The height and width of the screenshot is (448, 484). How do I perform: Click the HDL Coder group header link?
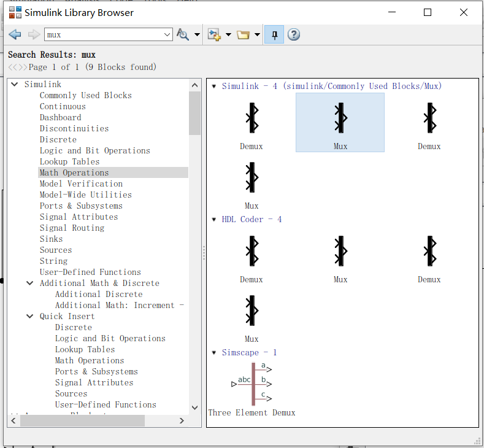pos(252,220)
